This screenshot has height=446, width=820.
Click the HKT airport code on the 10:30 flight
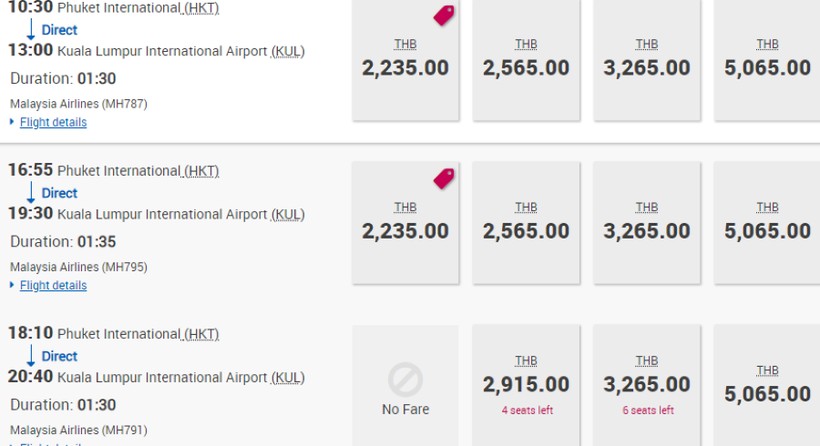201,8
